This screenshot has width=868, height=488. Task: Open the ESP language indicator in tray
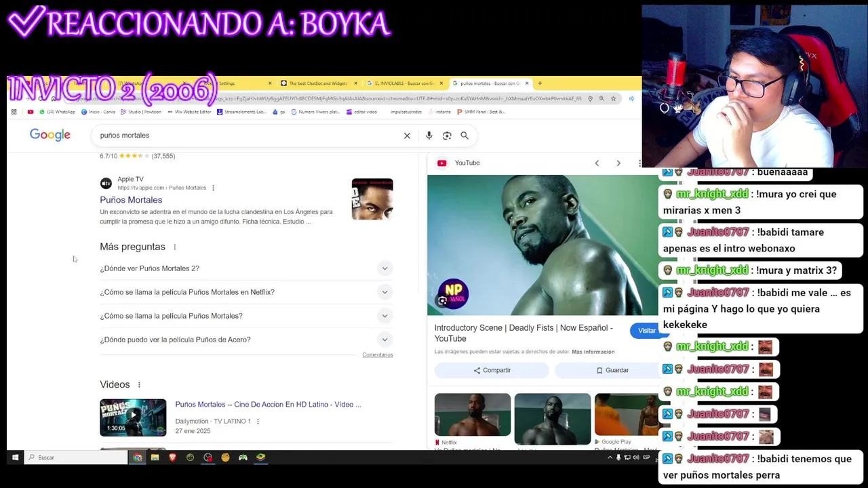coord(648,457)
